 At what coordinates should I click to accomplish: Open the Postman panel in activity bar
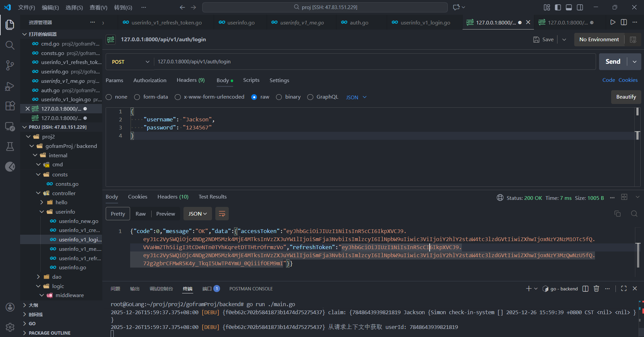point(10,167)
